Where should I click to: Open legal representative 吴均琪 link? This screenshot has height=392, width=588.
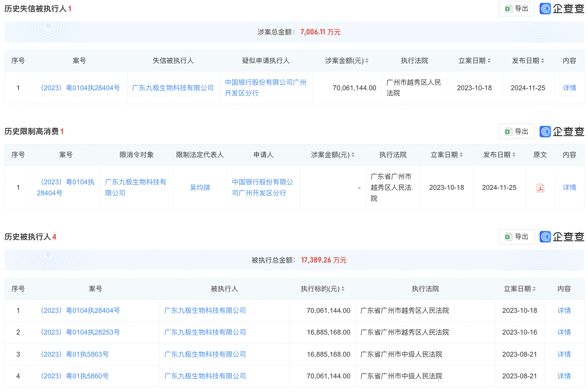point(200,188)
